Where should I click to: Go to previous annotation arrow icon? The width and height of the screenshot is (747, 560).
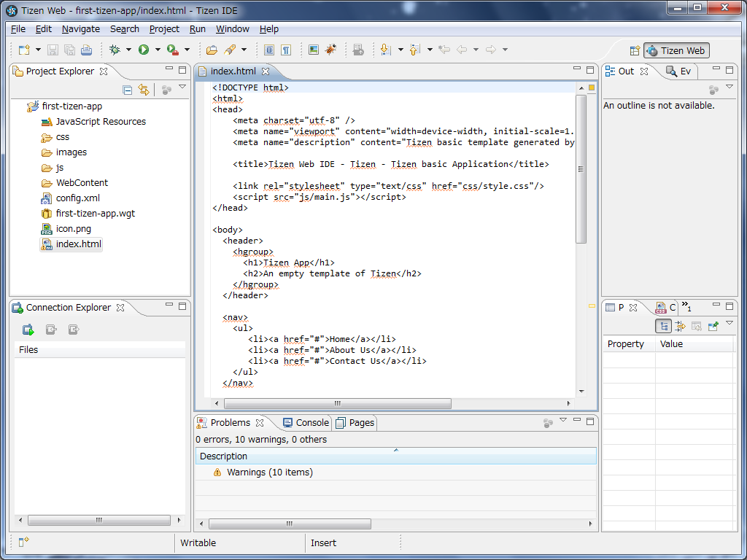tap(415, 50)
